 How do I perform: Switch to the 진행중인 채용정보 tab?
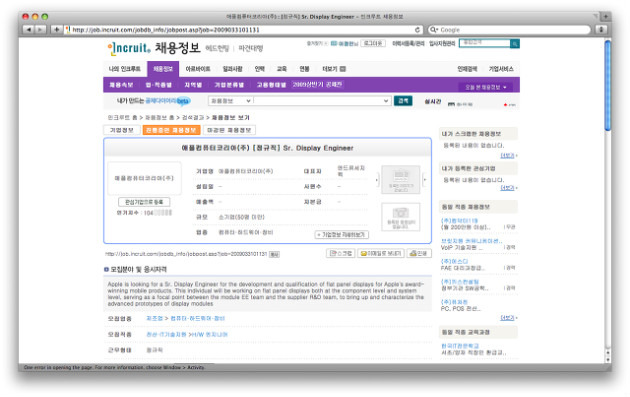click(172, 130)
